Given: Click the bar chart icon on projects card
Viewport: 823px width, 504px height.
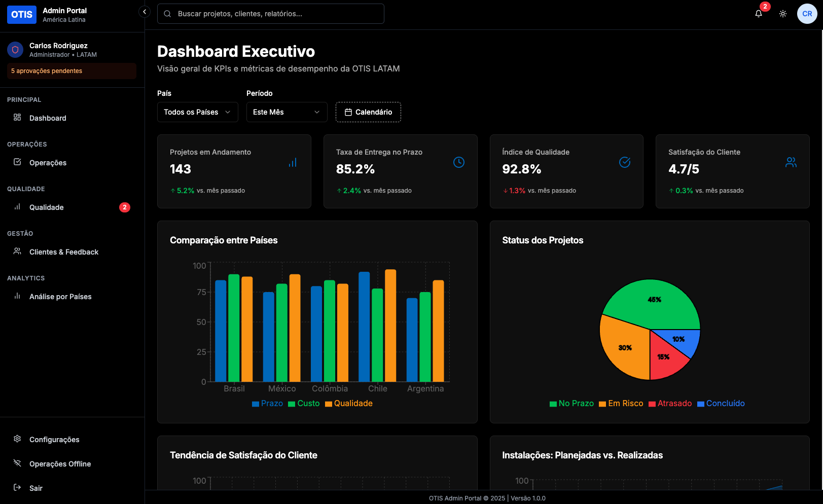Looking at the screenshot, I should [293, 162].
